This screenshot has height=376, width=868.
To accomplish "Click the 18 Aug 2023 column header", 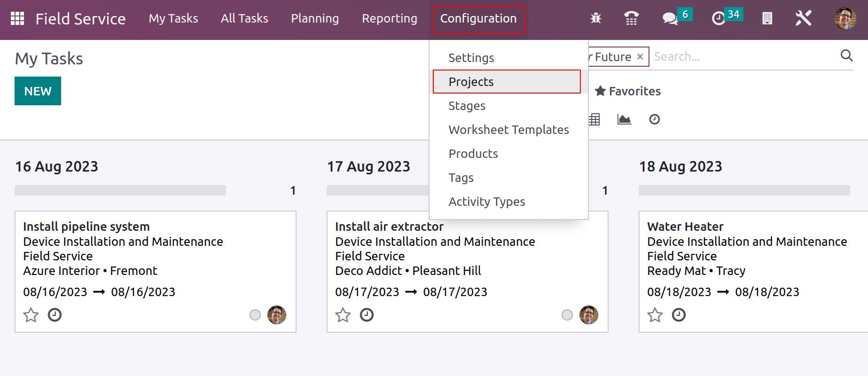I will [681, 166].
